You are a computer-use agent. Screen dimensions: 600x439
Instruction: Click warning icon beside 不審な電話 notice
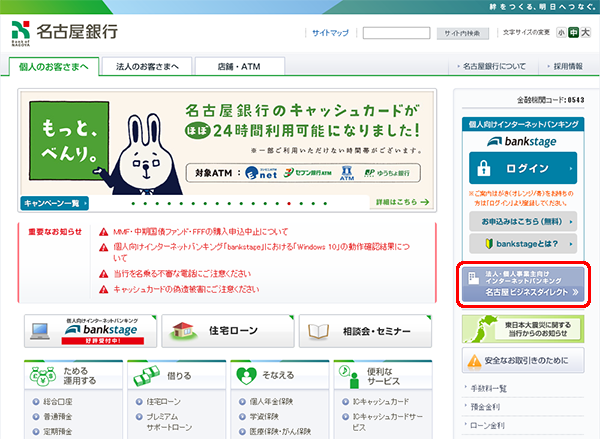[103, 274]
